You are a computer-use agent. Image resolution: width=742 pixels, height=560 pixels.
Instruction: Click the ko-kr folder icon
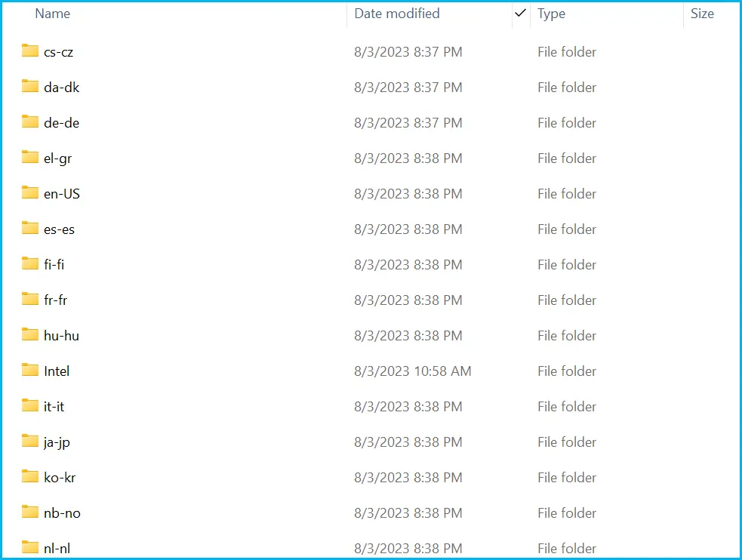pos(30,477)
